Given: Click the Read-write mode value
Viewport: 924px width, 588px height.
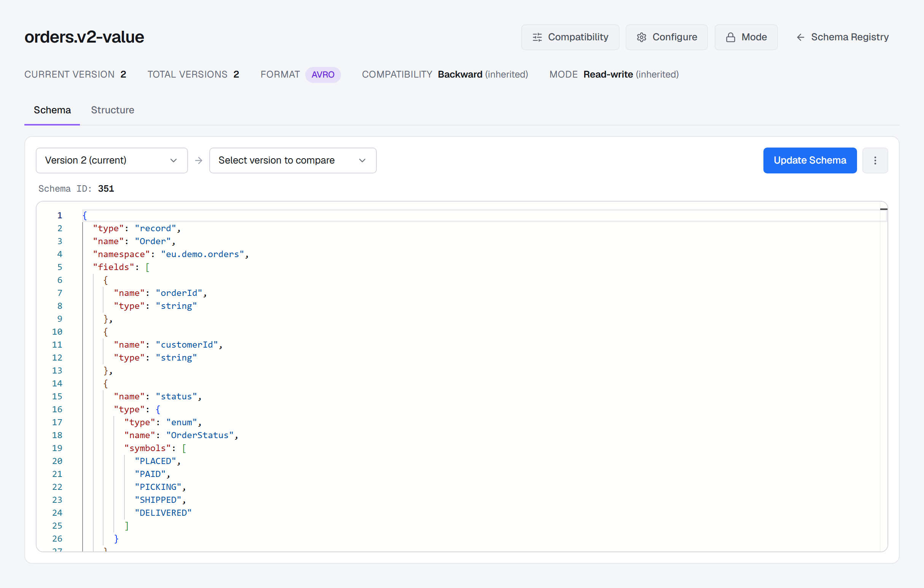Looking at the screenshot, I should 608,75.
